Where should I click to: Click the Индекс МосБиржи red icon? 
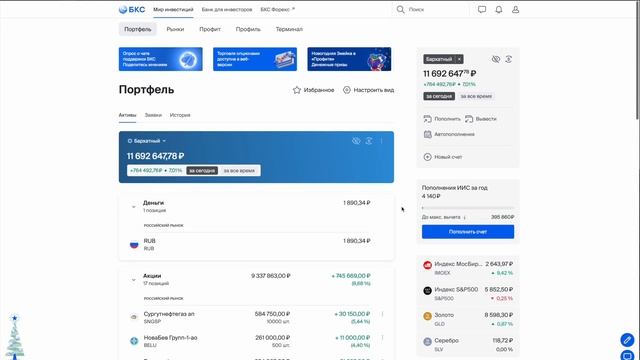tap(427, 265)
